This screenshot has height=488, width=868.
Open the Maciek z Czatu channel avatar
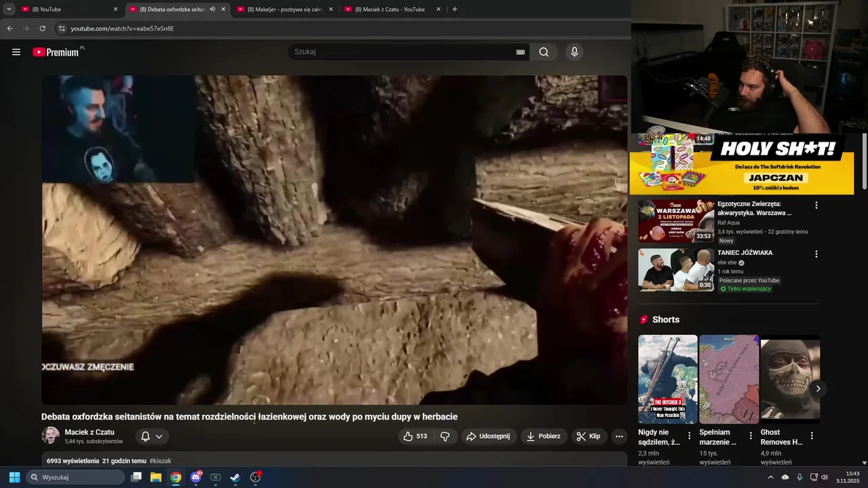coord(50,436)
